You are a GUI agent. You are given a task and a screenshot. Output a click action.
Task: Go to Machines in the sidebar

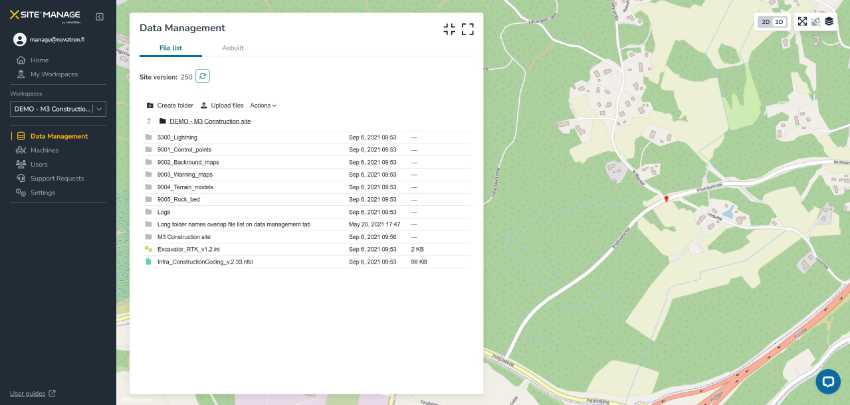(x=44, y=150)
